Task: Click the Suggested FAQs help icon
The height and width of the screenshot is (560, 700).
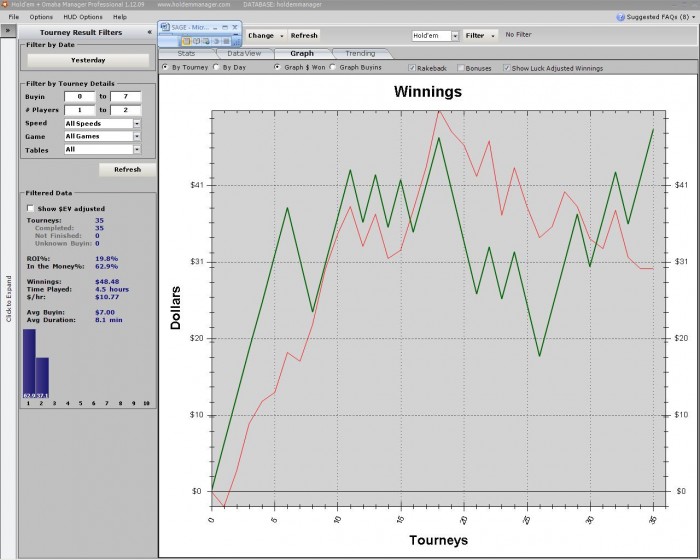Action: [x=620, y=17]
